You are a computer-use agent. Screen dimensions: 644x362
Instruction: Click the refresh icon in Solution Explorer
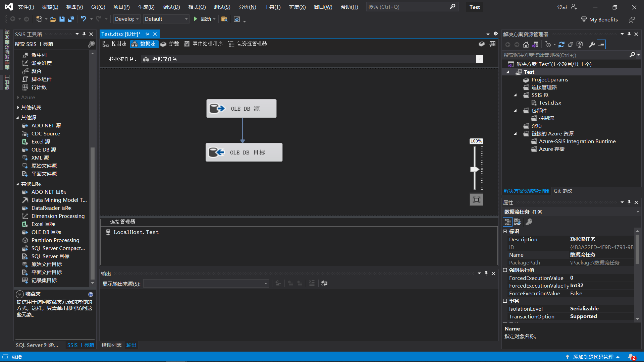561,45
